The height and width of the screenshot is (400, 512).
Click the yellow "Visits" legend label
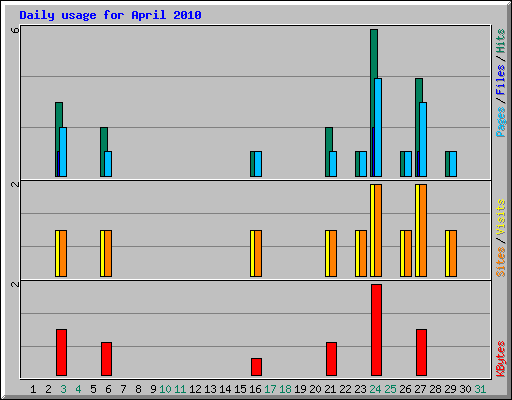[500, 218]
